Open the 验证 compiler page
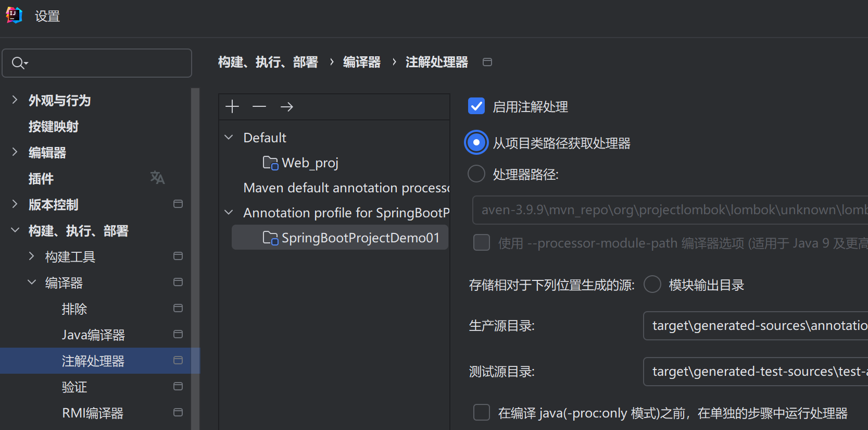This screenshot has width=868, height=430. tap(74, 387)
